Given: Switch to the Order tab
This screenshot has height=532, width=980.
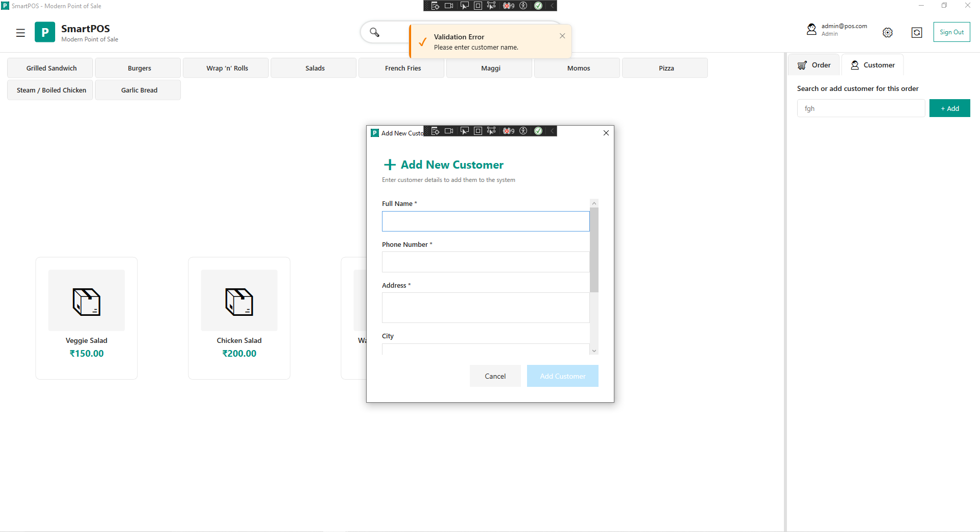Looking at the screenshot, I should click(x=814, y=65).
